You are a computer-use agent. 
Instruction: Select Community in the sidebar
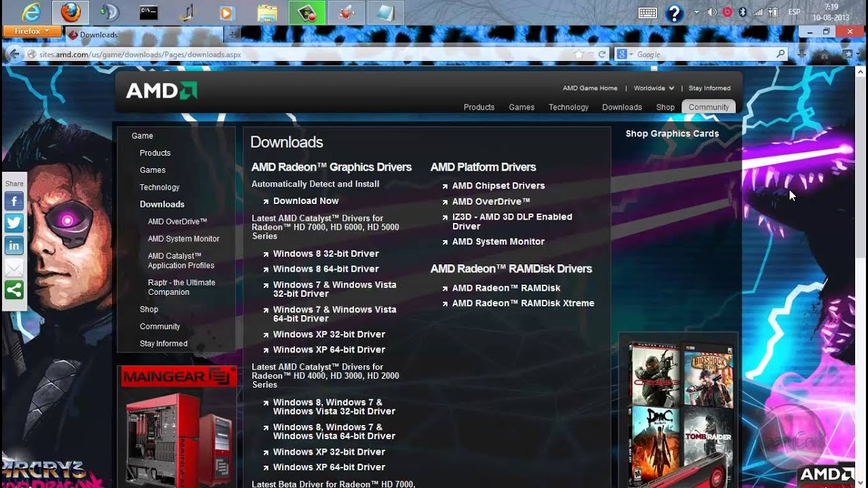click(x=160, y=327)
